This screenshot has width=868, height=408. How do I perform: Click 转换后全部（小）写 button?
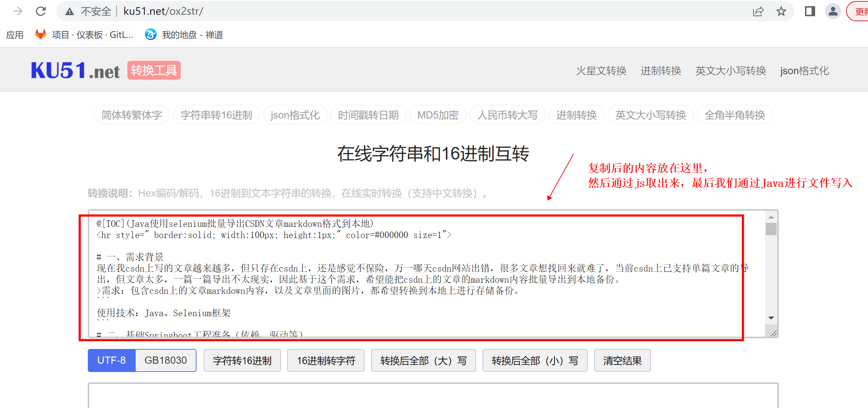coord(535,360)
